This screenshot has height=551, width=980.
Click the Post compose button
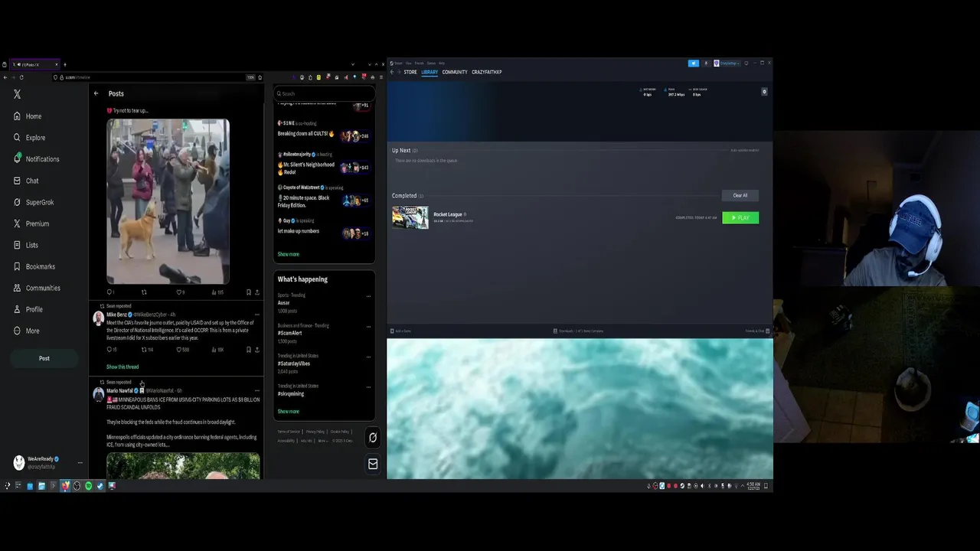(44, 358)
